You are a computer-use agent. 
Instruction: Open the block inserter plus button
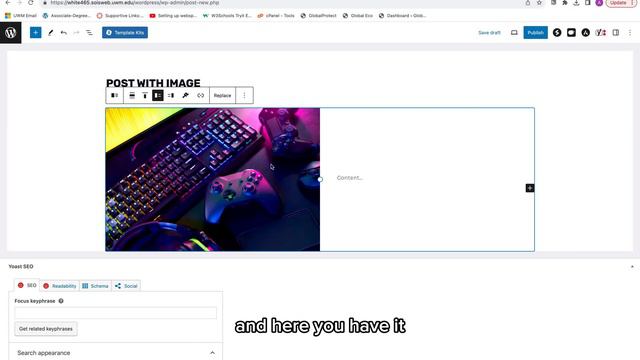pos(36,33)
